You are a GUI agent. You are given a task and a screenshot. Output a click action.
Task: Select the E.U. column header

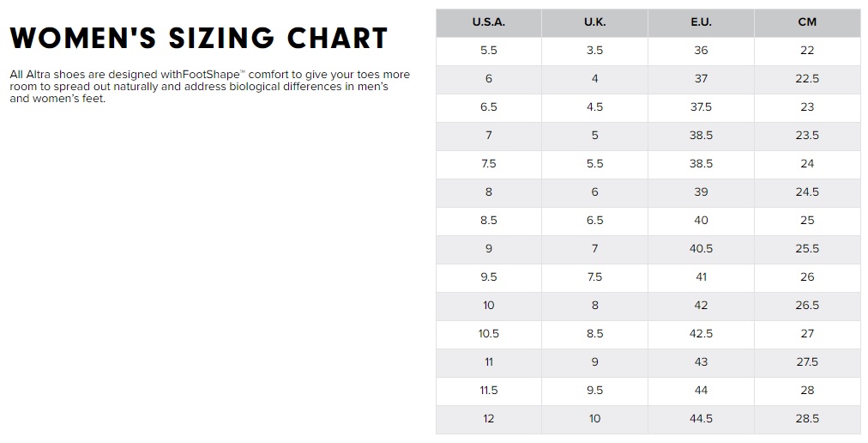point(701,22)
